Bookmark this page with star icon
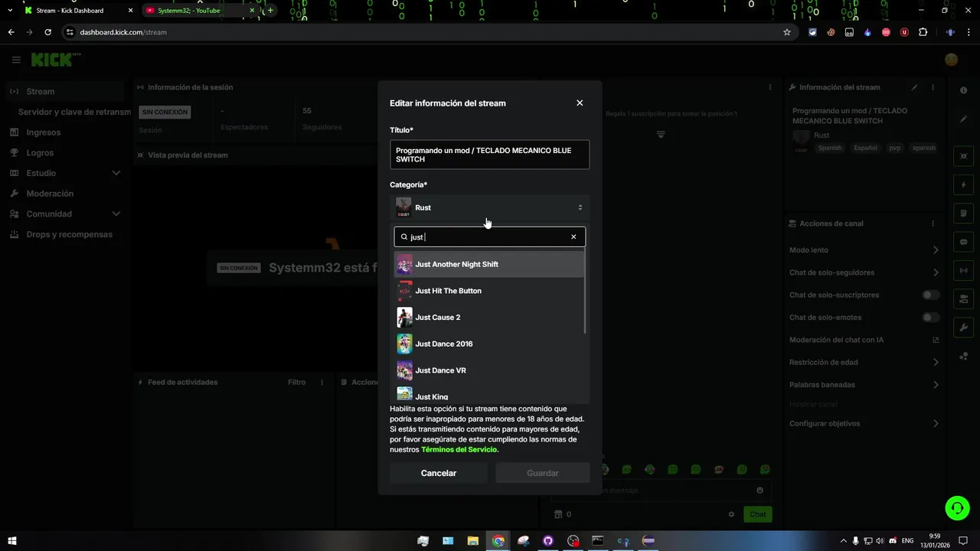 786,32
